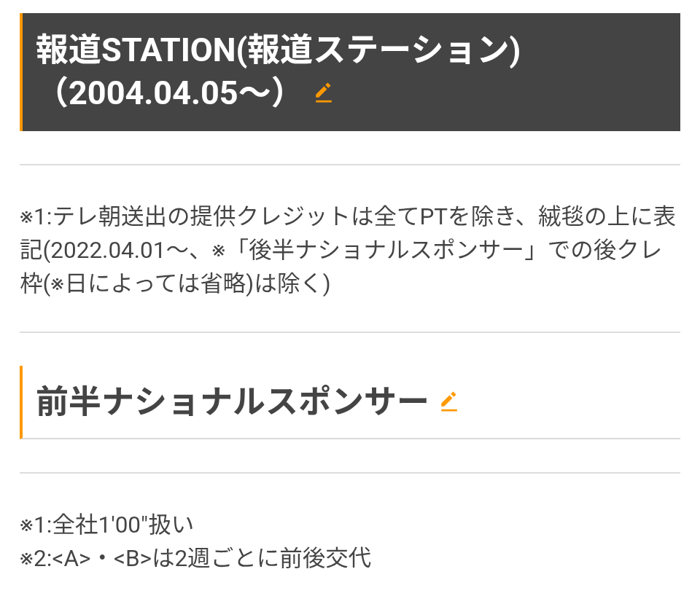
Task: Click the 絨毯の上に表 text
Action: pos(607,216)
